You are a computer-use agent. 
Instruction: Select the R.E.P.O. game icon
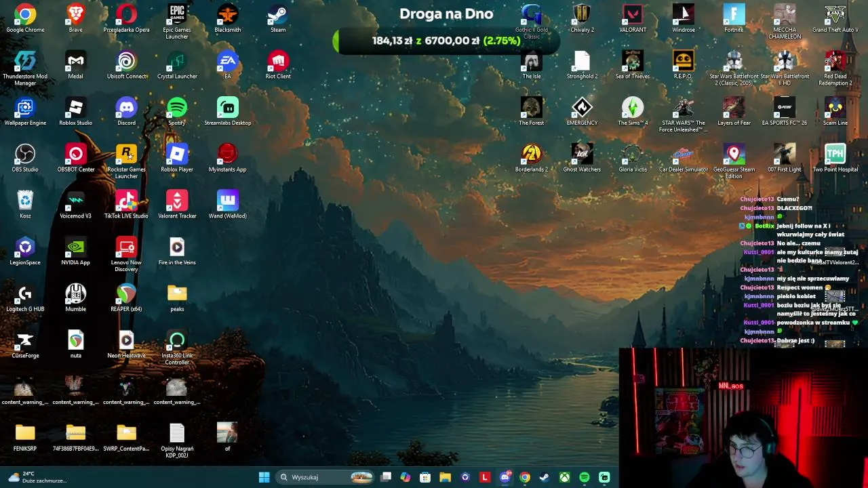[683, 65]
